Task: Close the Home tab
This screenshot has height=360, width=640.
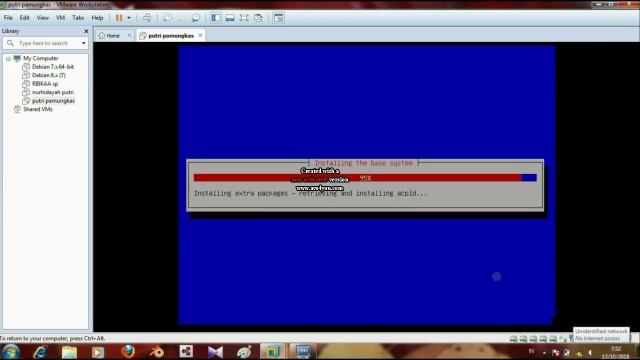Action: point(129,36)
